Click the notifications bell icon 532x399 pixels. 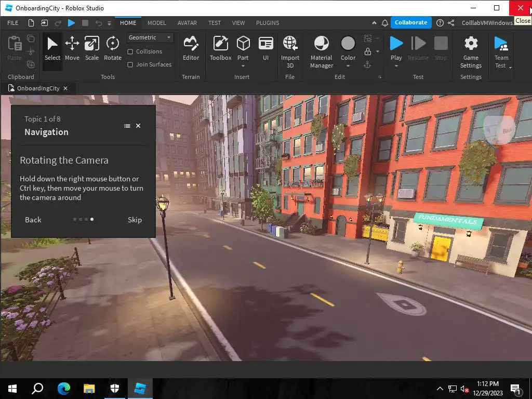[385, 23]
